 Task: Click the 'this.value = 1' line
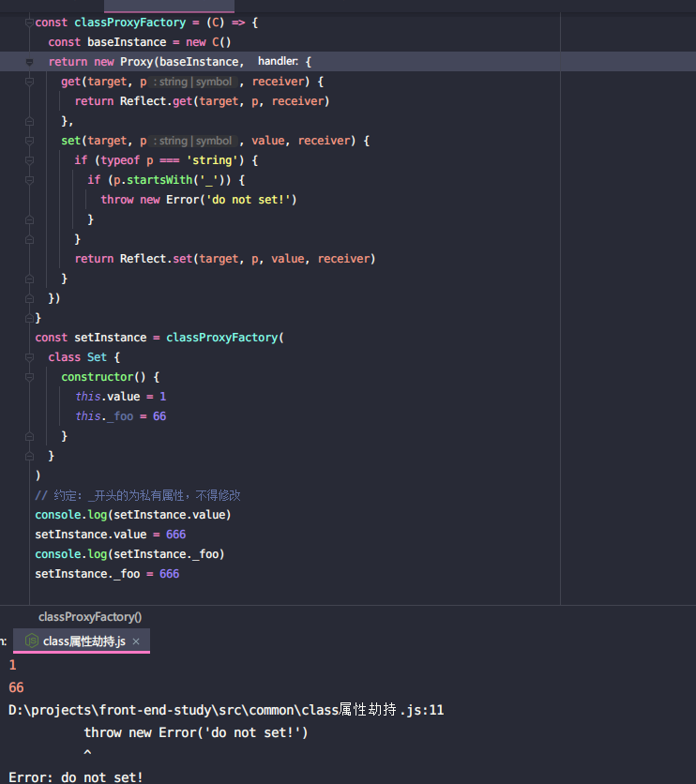tap(120, 397)
